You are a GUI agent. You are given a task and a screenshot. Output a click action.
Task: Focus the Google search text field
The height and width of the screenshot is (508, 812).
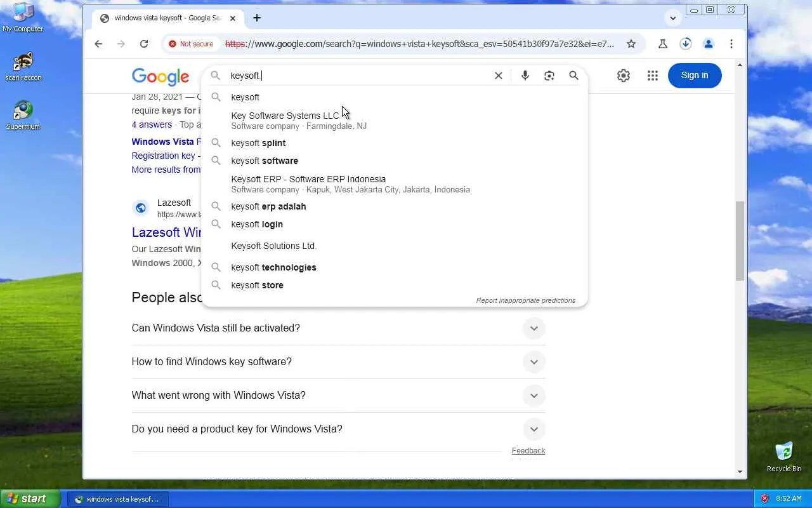click(358, 76)
